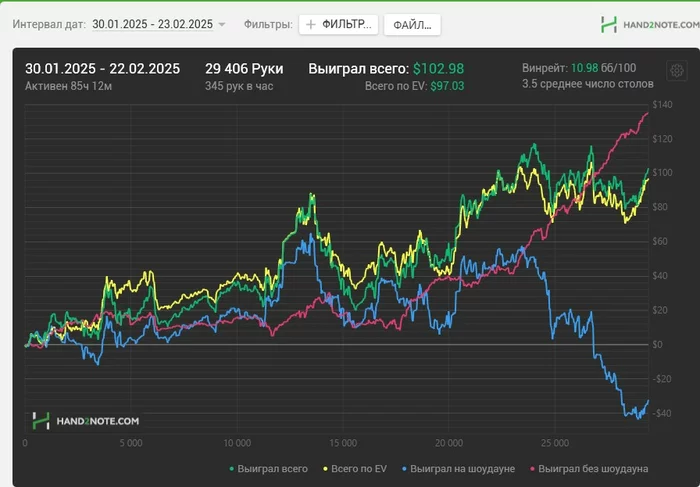The image size is (700, 487).
Task: Open the 30.01.2025 - 23.02.2025 date range selector
Action: 152,24
